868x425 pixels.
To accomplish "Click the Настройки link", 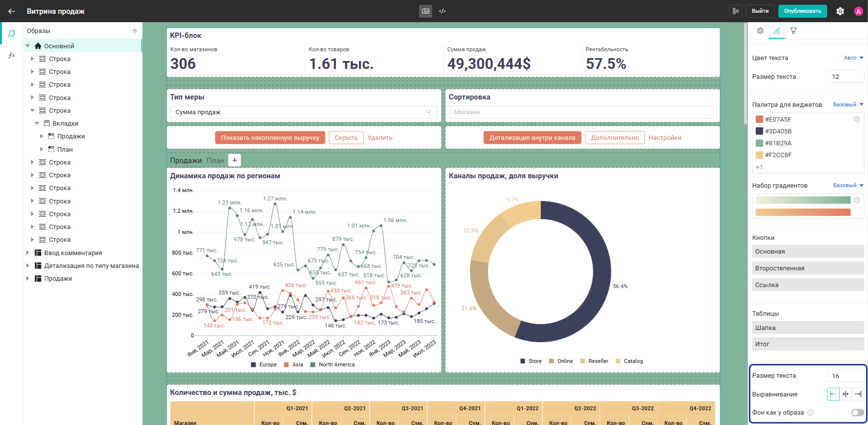I will (665, 138).
